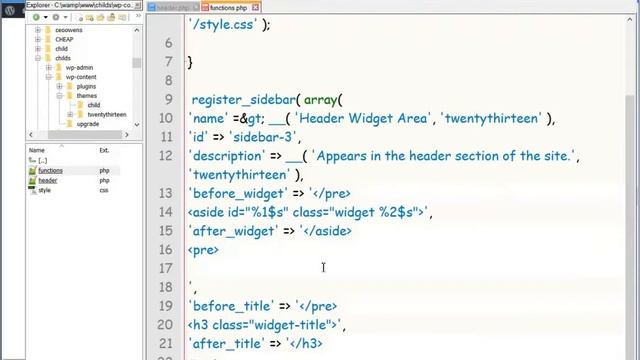Click the Explorer panel title bar button
Screen dimensions: 640x360
(138, 5)
